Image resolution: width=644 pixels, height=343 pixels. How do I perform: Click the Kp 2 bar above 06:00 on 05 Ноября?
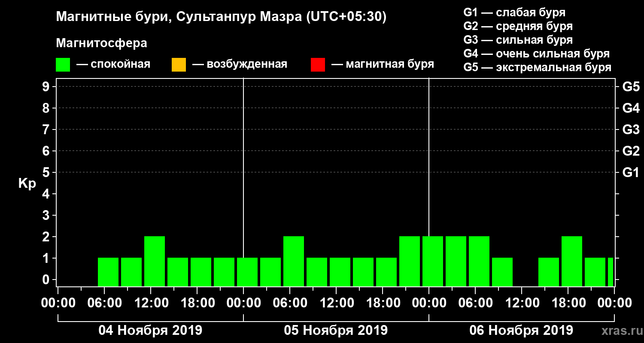[294, 261]
